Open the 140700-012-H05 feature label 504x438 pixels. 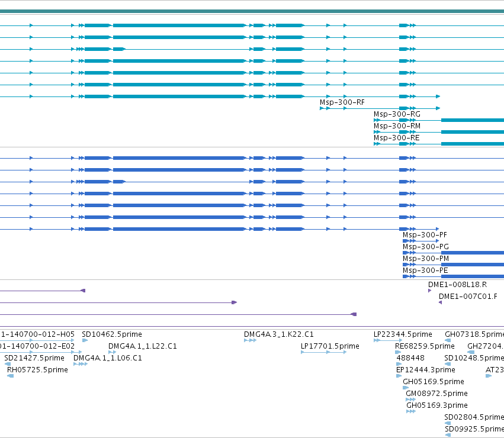click(37, 334)
